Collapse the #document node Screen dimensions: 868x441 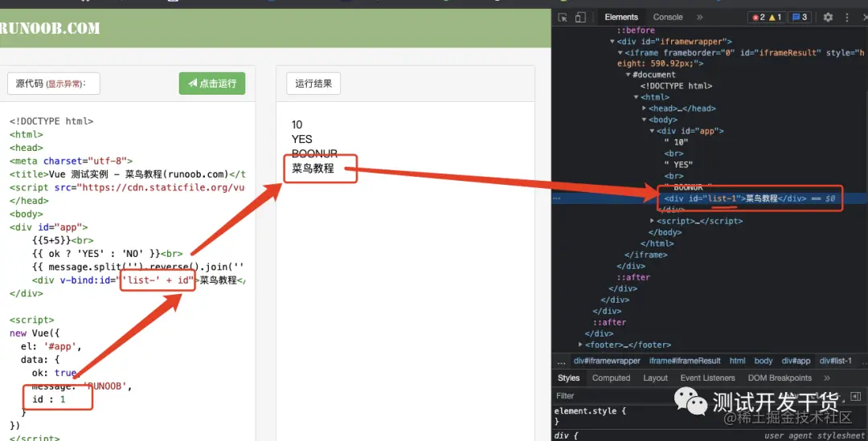click(x=628, y=75)
